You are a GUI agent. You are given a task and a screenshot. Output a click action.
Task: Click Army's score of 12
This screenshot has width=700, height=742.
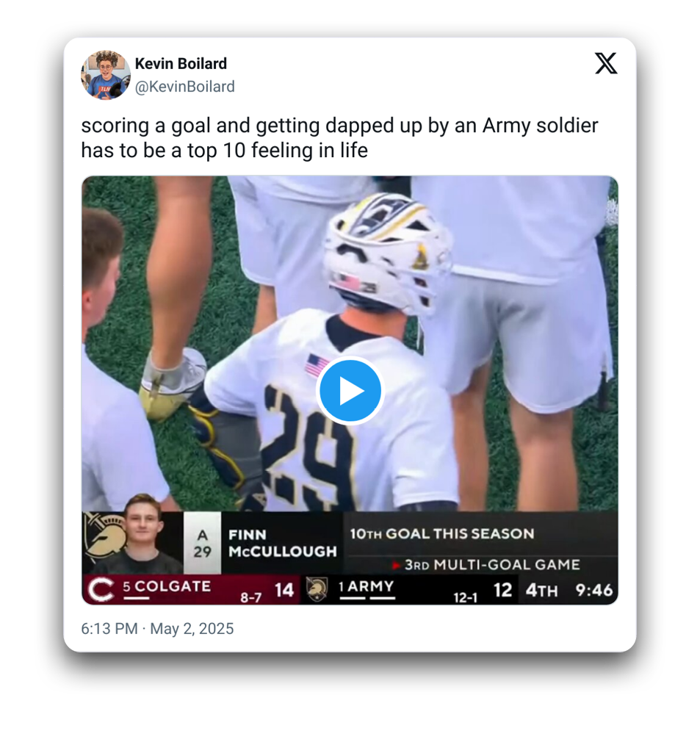(502, 590)
